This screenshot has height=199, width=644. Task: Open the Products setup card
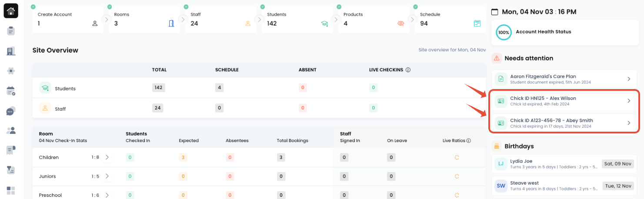374,20
